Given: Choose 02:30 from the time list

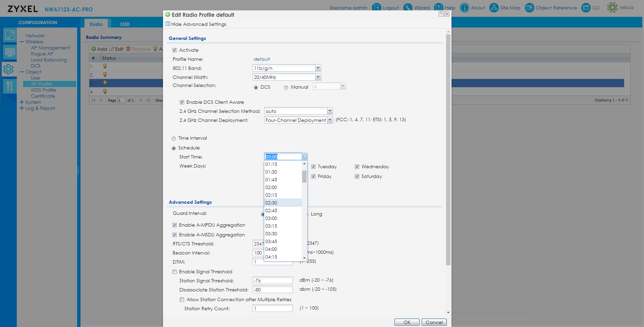Looking at the screenshot, I should point(283,203).
